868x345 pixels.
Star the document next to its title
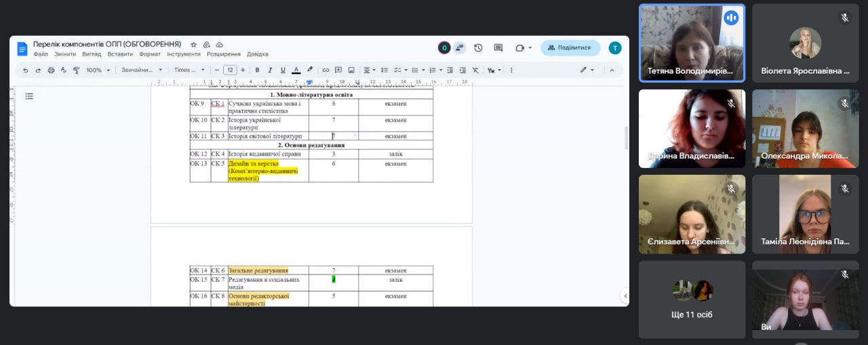coord(194,45)
